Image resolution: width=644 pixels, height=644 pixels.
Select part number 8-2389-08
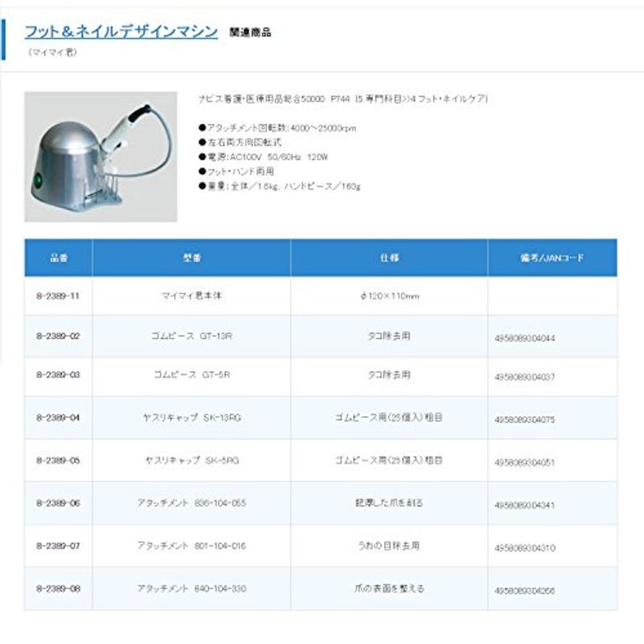click(x=58, y=588)
